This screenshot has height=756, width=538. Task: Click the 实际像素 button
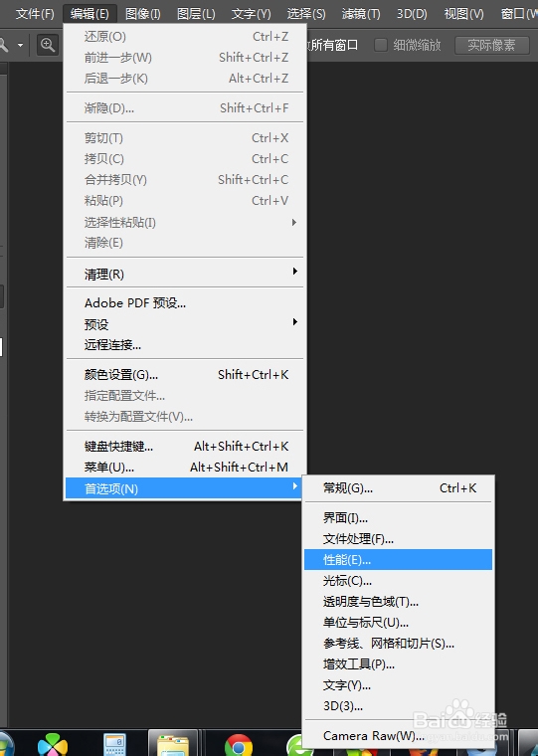coord(490,46)
